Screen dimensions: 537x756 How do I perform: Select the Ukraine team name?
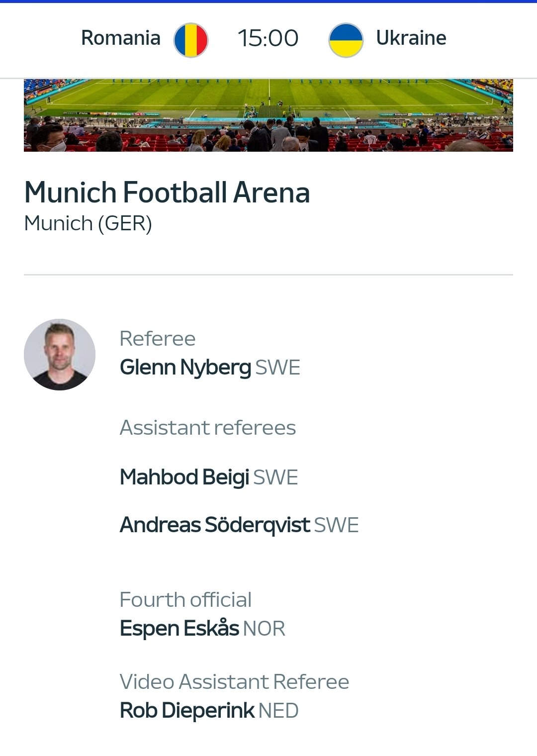coord(411,38)
